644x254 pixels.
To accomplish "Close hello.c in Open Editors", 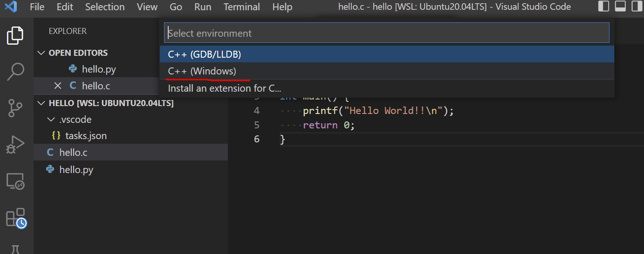I will click(58, 86).
